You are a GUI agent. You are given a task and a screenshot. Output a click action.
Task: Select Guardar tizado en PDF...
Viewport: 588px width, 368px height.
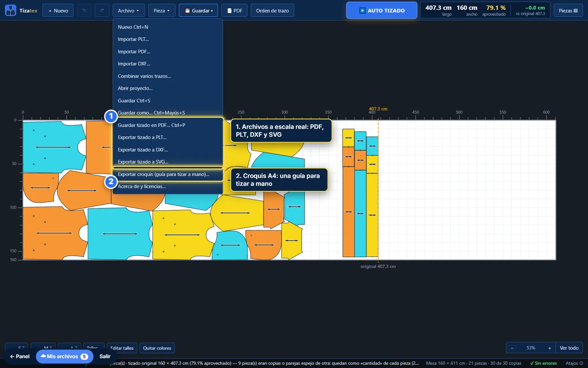(168, 125)
